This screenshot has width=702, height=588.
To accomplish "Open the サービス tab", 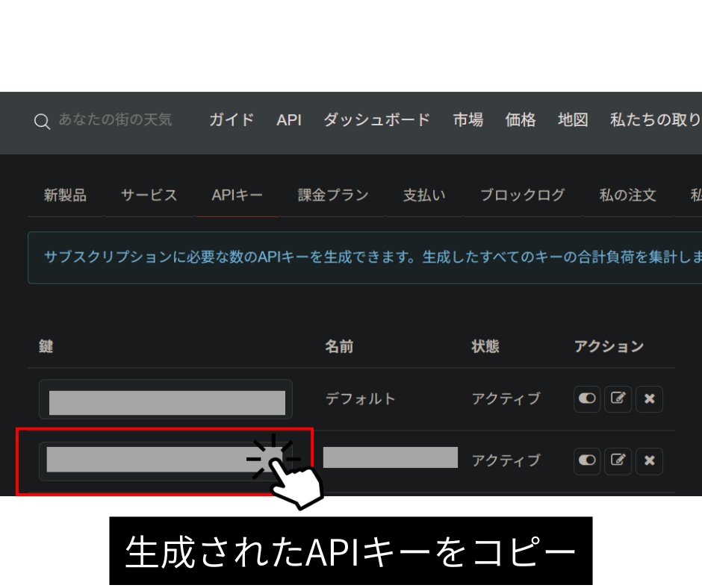I will [147, 195].
